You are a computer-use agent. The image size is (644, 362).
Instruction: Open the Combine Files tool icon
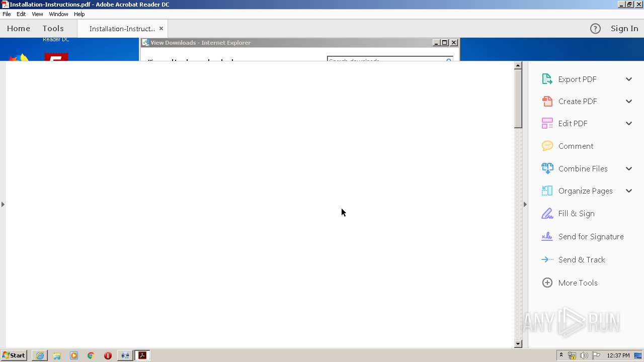pyautogui.click(x=547, y=168)
